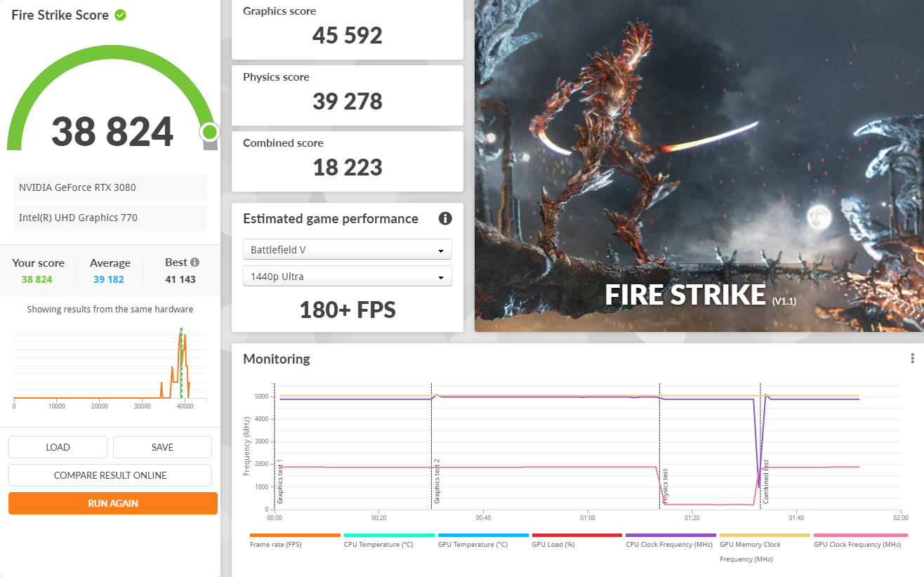Toggle CPU Temperature legend entry
The width and height of the screenshot is (924, 577).
pos(389,540)
